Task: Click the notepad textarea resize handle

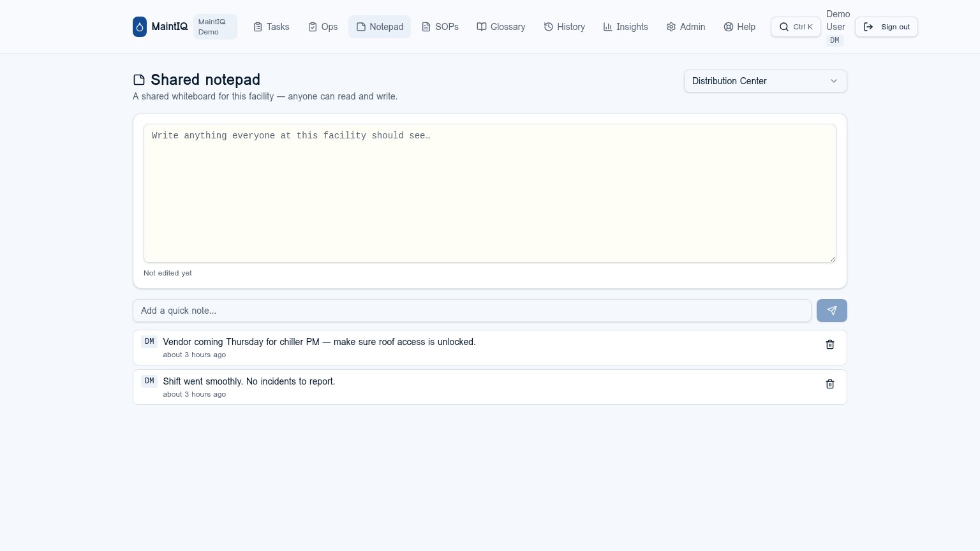Action: [832, 258]
